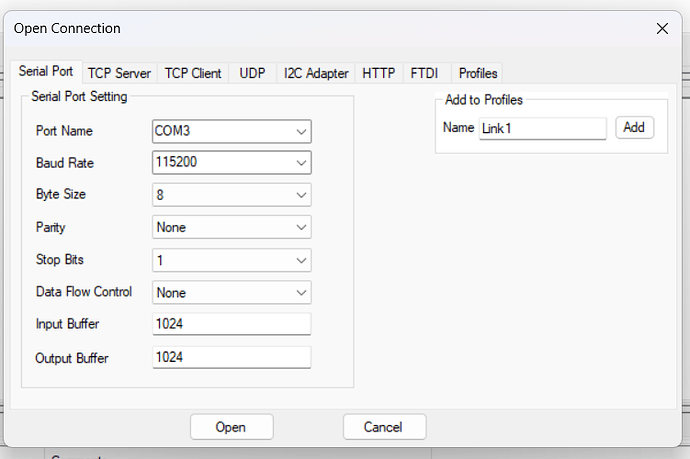Select the FTDI tab
690x459 pixels.
click(x=425, y=73)
